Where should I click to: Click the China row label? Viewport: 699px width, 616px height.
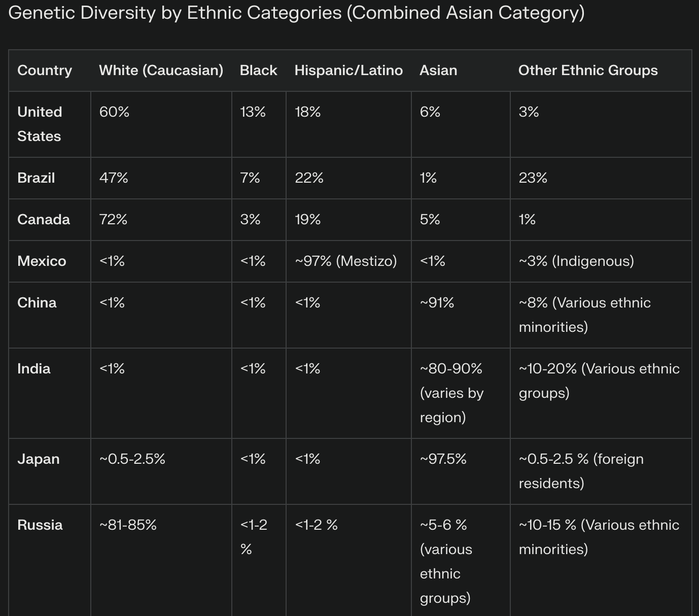point(37,303)
